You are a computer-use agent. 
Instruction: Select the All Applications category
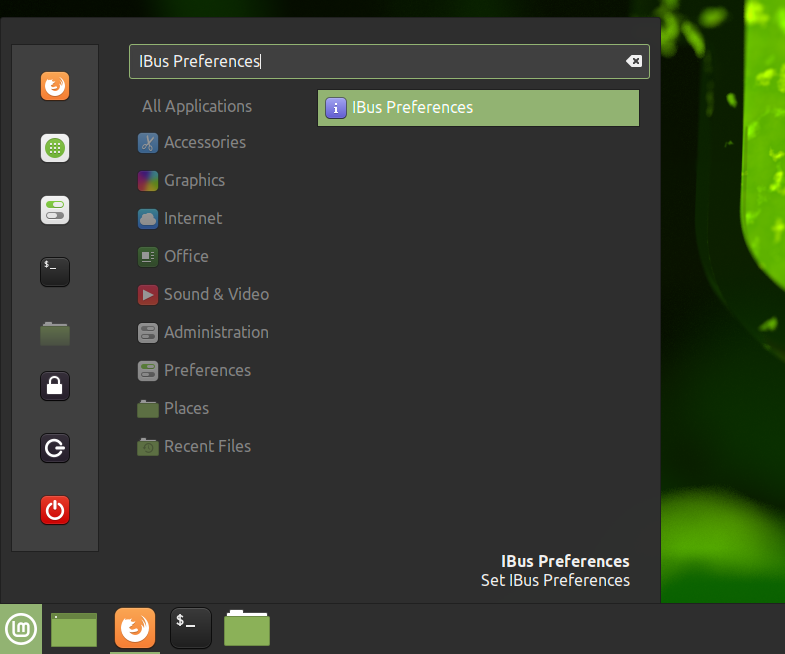coord(197,106)
